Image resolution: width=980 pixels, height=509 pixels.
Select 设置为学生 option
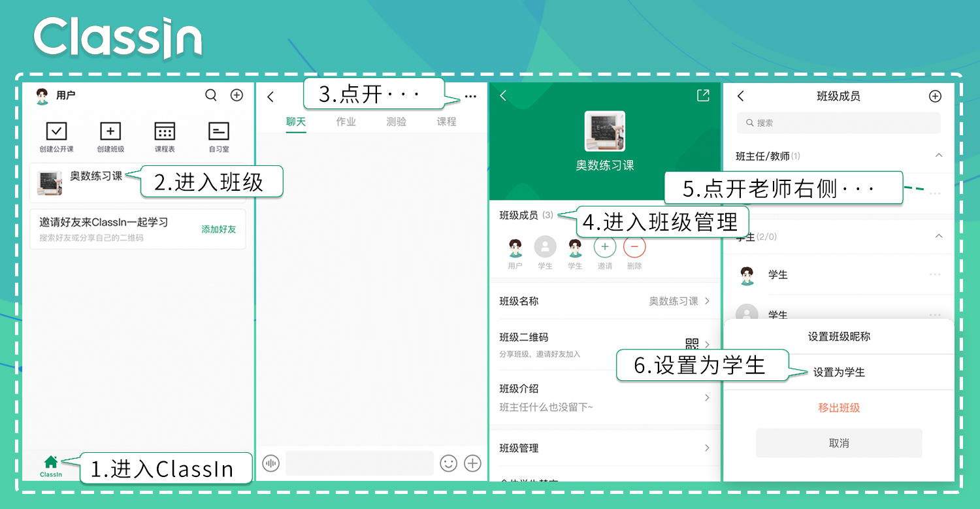point(839,372)
